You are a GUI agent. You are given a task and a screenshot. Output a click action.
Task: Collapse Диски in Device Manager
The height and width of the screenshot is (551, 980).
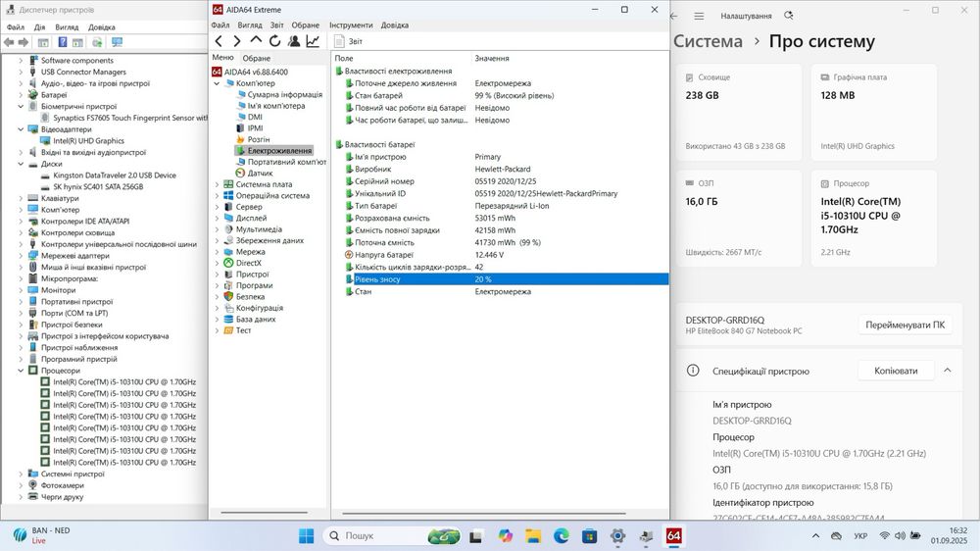(21, 164)
